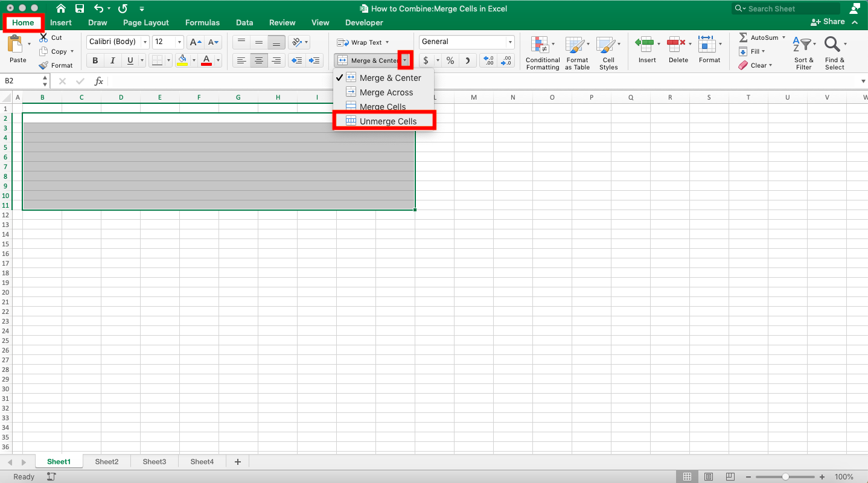Expand the formula bar chevron
This screenshot has width=868, height=483.
pyautogui.click(x=863, y=81)
